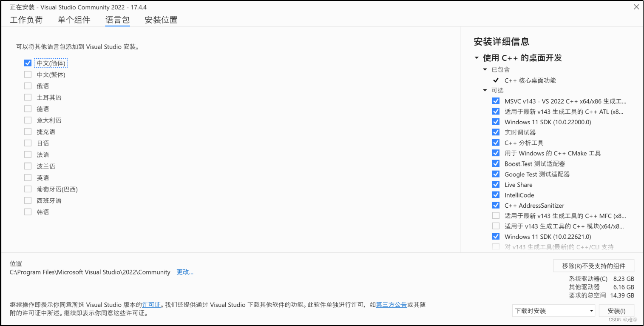Viewport: 644px width, 326px height.
Task: Switch to the 工作负荷 tab
Action: (x=26, y=20)
